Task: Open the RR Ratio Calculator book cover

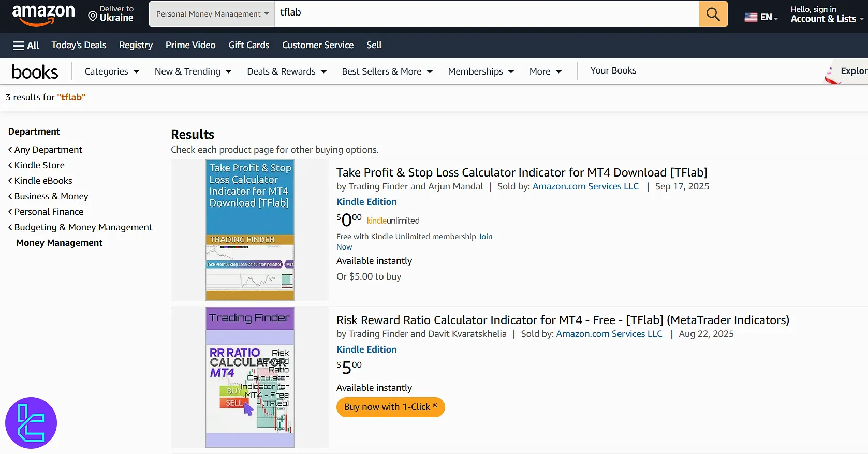Action: (250, 377)
